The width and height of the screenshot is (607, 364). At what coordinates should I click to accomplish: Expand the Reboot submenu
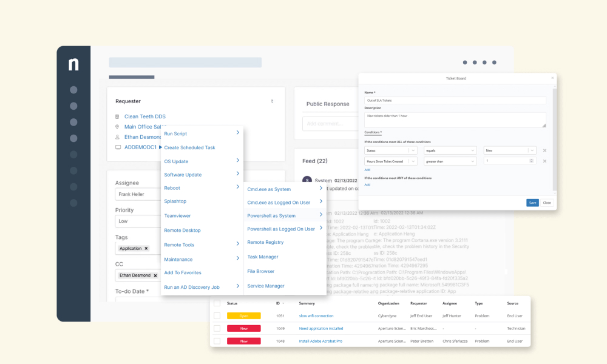(238, 187)
